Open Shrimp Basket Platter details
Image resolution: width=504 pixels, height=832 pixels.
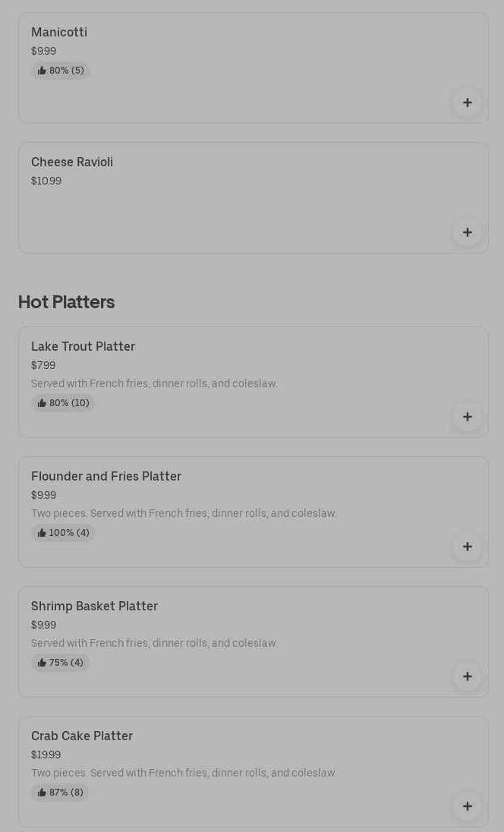coord(94,607)
